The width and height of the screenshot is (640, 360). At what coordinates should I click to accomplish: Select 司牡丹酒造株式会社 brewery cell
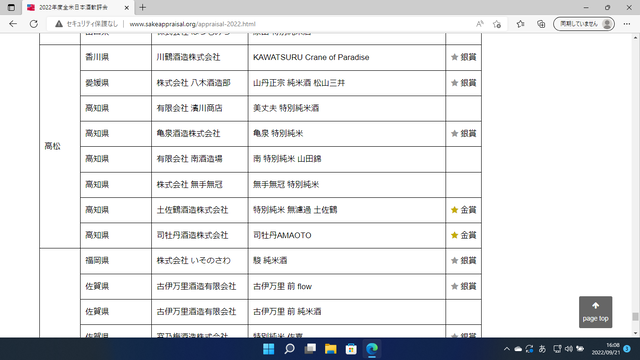coord(200,236)
